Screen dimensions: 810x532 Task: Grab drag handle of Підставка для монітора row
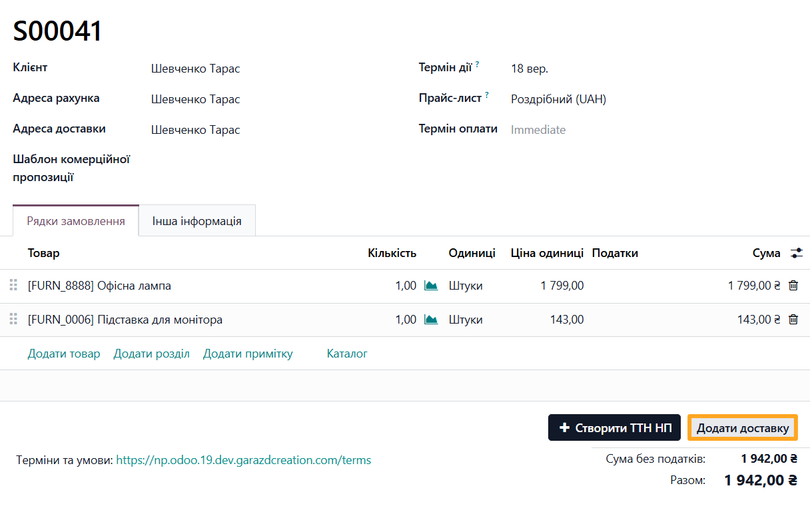point(13,320)
